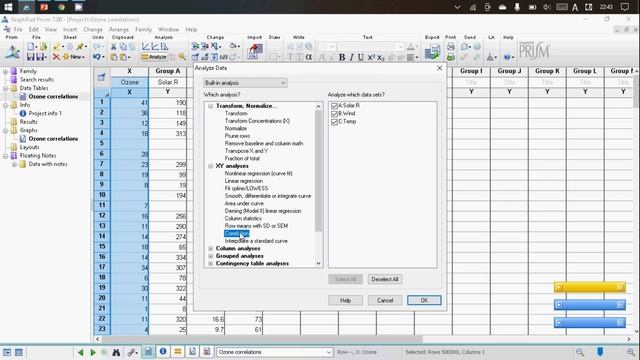Click the save file icon
This screenshot has height=360, width=640.
pyautogui.click(x=30, y=57)
